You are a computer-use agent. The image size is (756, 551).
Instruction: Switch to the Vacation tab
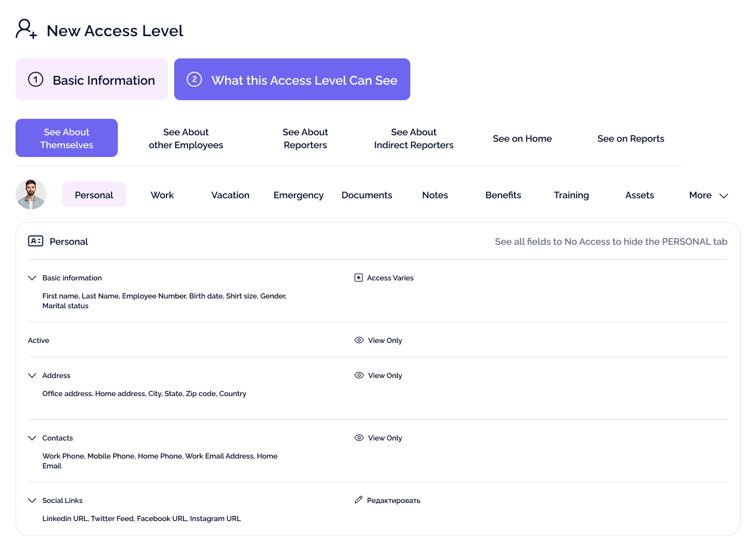point(230,195)
